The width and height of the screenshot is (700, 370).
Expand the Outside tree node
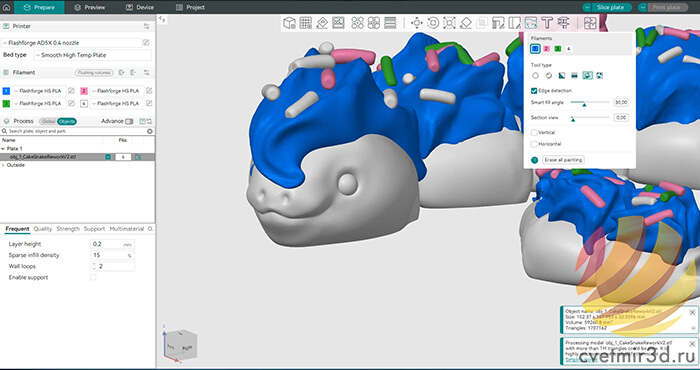tap(3, 165)
